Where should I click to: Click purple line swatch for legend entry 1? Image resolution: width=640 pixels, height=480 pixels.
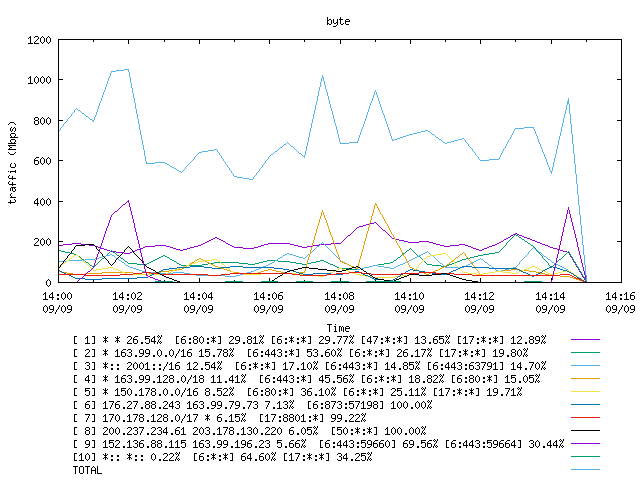[x=585, y=339]
